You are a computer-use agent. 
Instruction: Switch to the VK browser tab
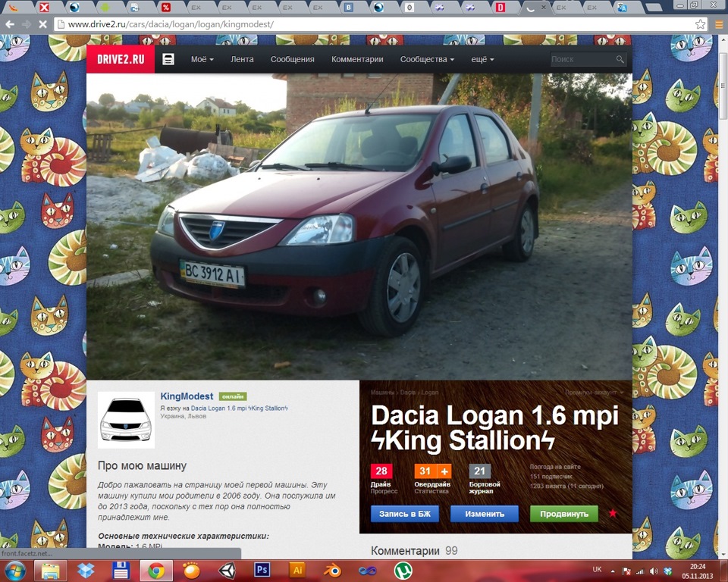(x=348, y=7)
